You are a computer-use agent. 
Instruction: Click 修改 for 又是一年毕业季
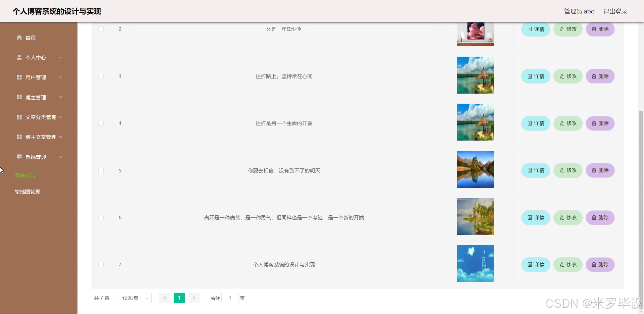point(568,29)
